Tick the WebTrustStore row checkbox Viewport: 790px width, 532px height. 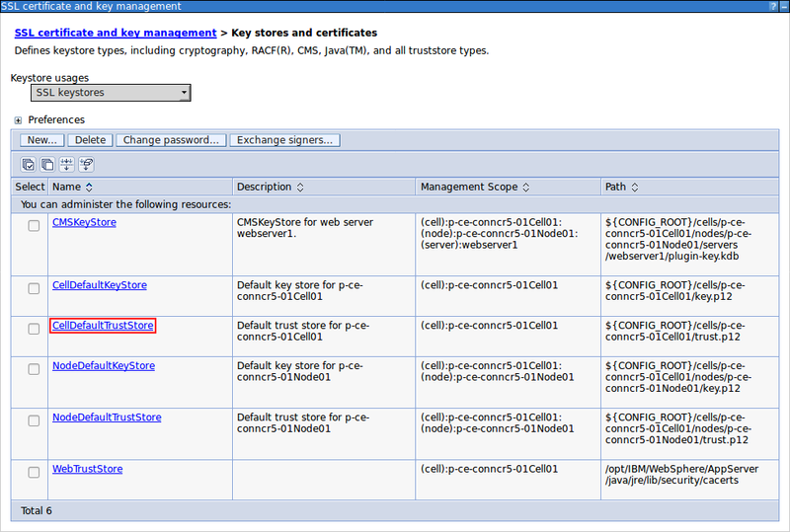(34, 473)
